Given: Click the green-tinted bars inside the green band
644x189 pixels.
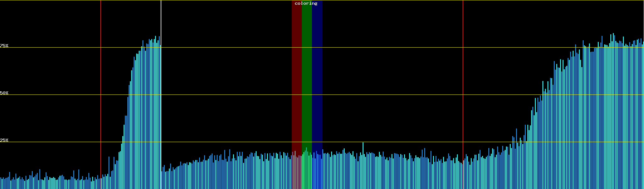Looking at the screenshot, I should click(306, 169).
